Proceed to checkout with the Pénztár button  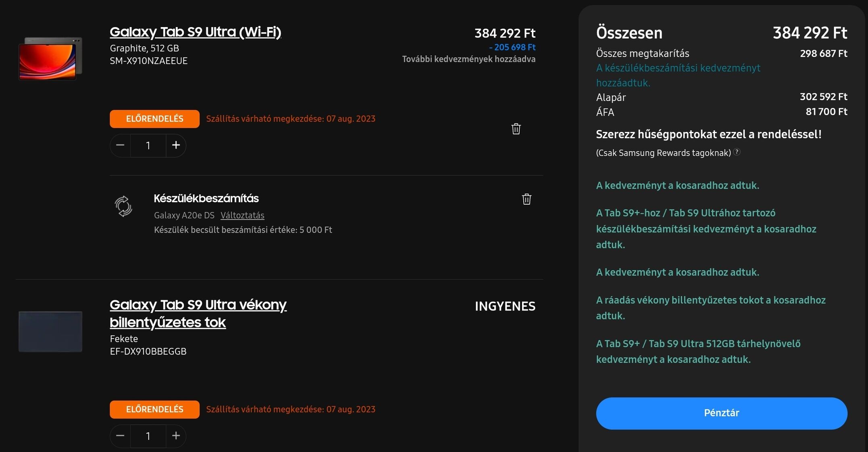pos(722,413)
